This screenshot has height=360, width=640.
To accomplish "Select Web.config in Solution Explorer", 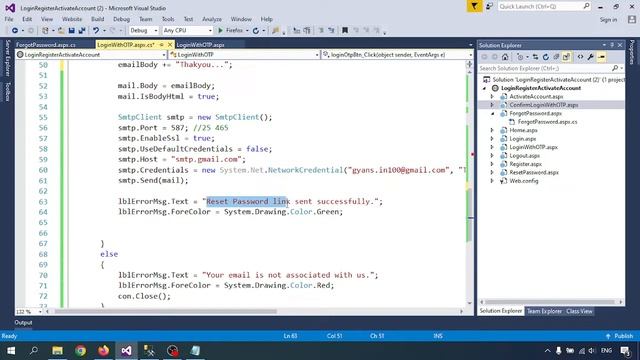I will pos(524,181).
